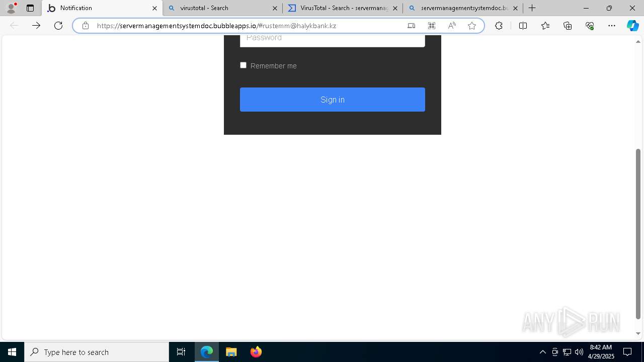Click the taskbar search box
Screen dimensions: 644x362
click(97, 352)
